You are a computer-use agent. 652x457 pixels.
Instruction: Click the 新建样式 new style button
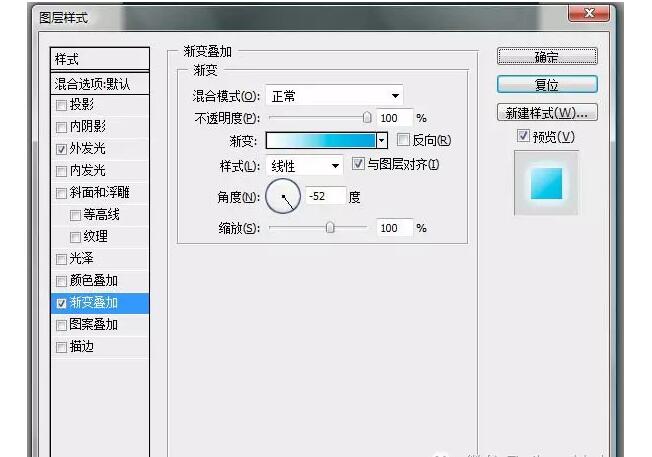(547, 113)
